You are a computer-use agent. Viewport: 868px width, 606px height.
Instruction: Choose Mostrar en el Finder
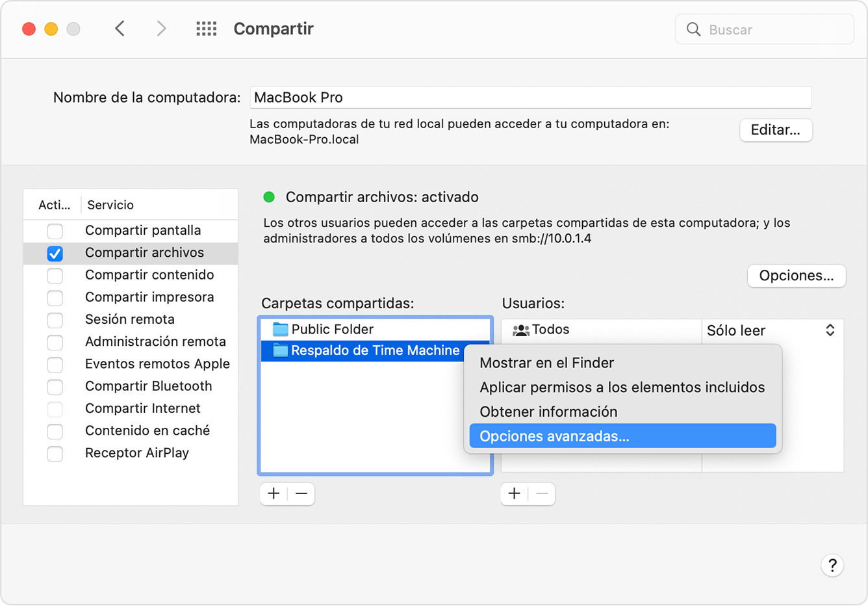click(622, 363)
